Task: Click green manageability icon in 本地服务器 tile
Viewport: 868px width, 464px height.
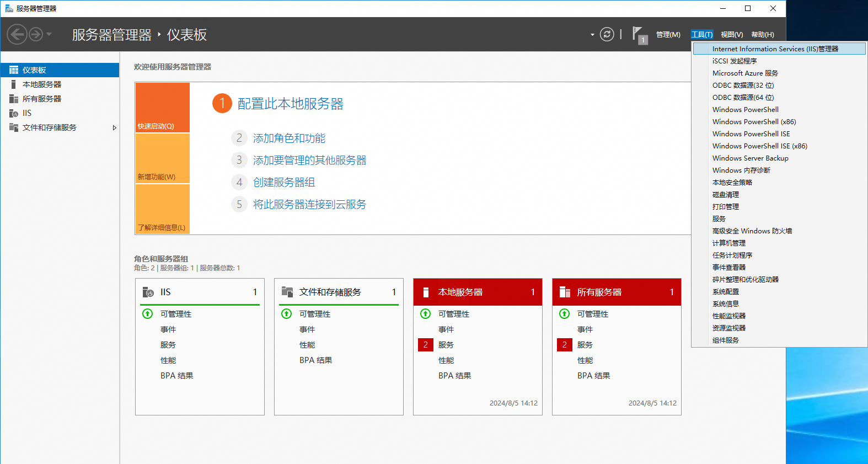Action: pyautogui.click(x=426, y=314)
